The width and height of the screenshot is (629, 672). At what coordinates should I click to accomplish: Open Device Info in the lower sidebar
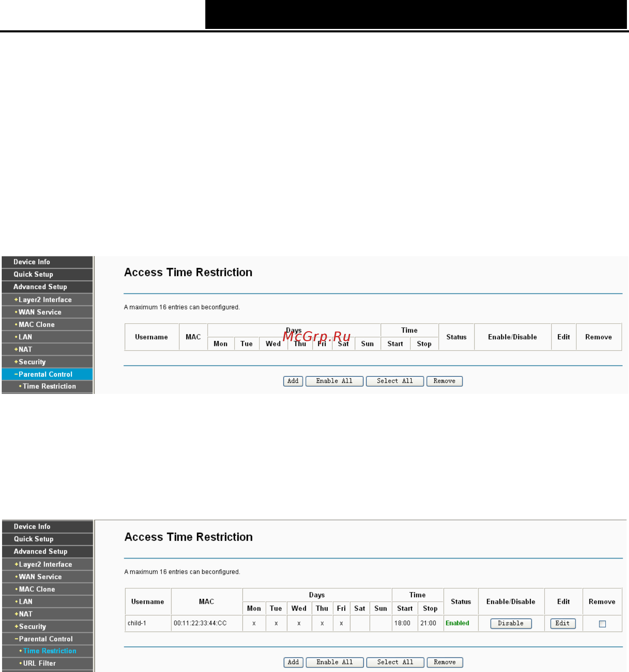[x=48, y=527]
